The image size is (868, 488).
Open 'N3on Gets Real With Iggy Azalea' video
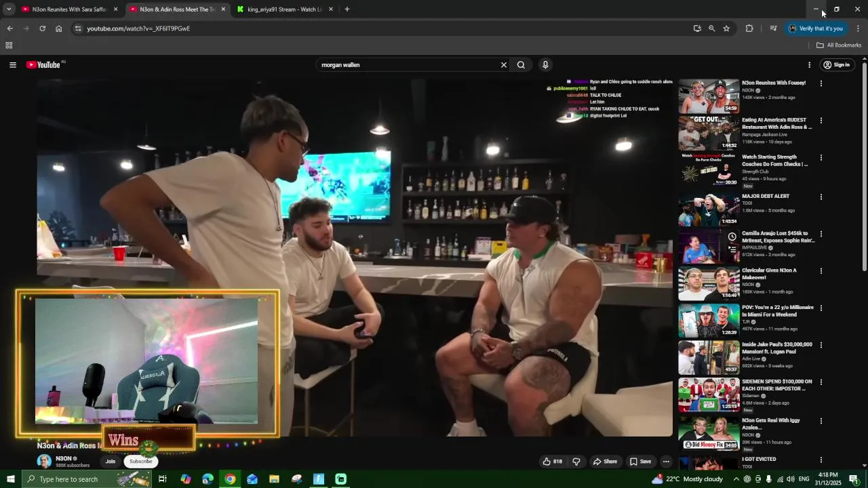709,433
